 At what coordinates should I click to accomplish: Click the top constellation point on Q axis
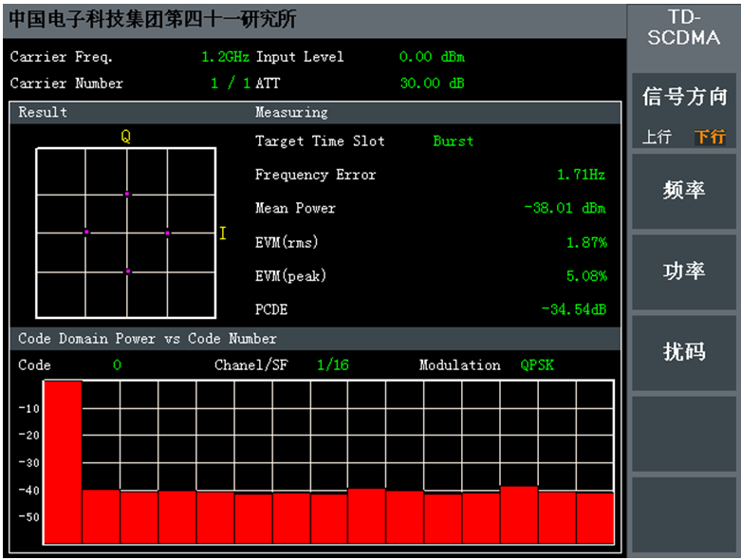127,194
